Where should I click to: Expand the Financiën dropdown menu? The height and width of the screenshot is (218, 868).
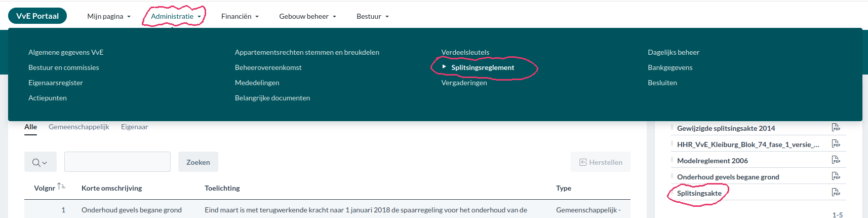pos(240,16)
